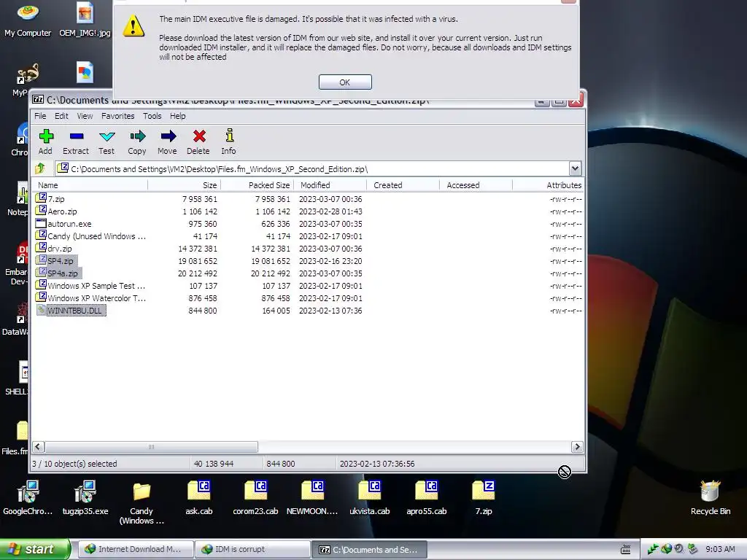Go up one folder level icon

(x=40, y=168)
